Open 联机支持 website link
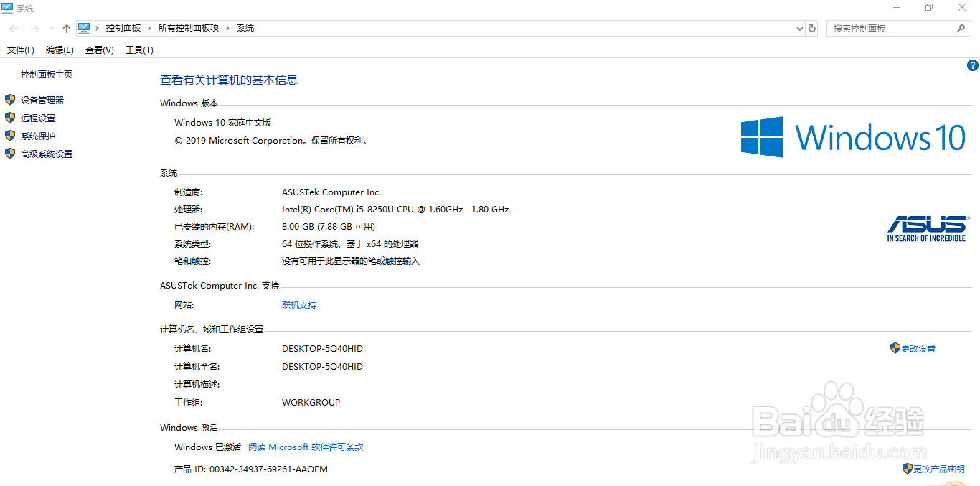 point(299,305)
